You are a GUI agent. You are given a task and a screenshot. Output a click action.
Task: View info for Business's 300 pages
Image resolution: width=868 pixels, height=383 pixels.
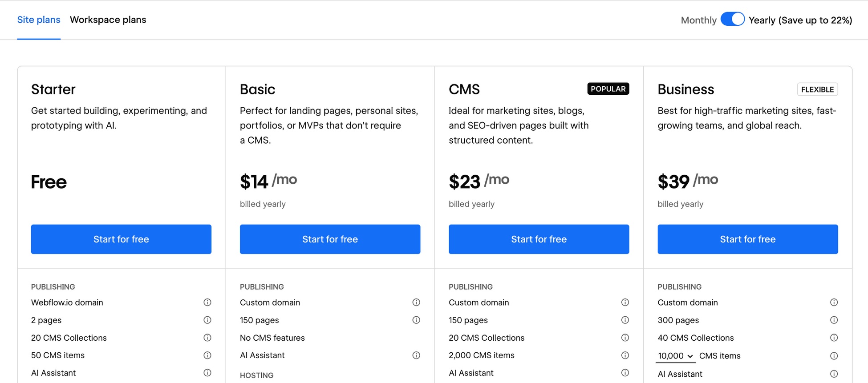(834, 320)
